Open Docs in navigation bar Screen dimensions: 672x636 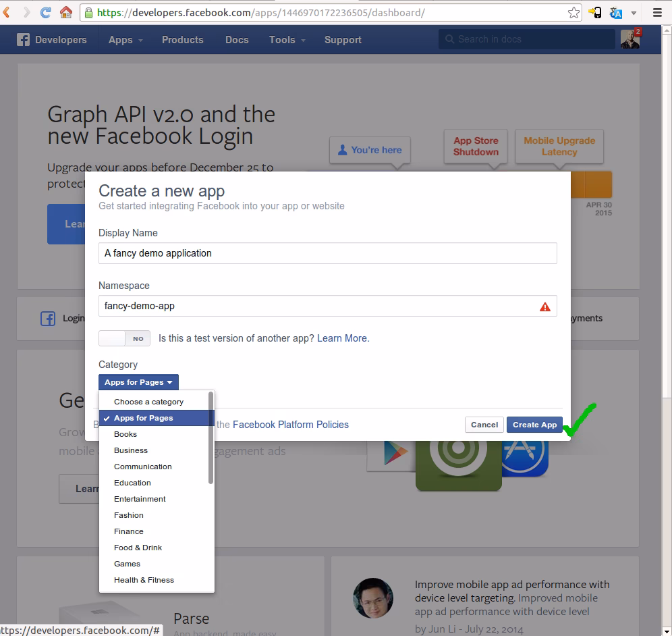tap(237, 40)
